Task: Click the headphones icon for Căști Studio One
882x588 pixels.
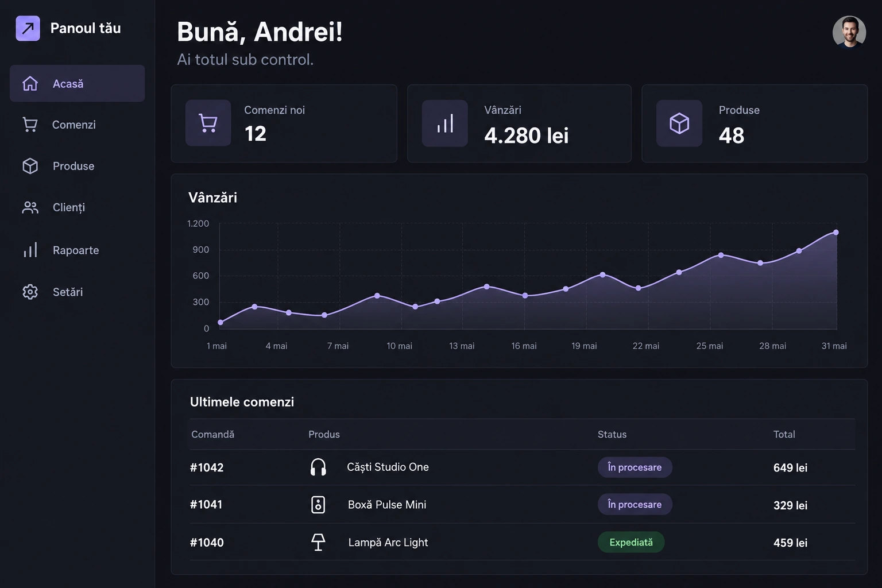Action: point(318,467)
